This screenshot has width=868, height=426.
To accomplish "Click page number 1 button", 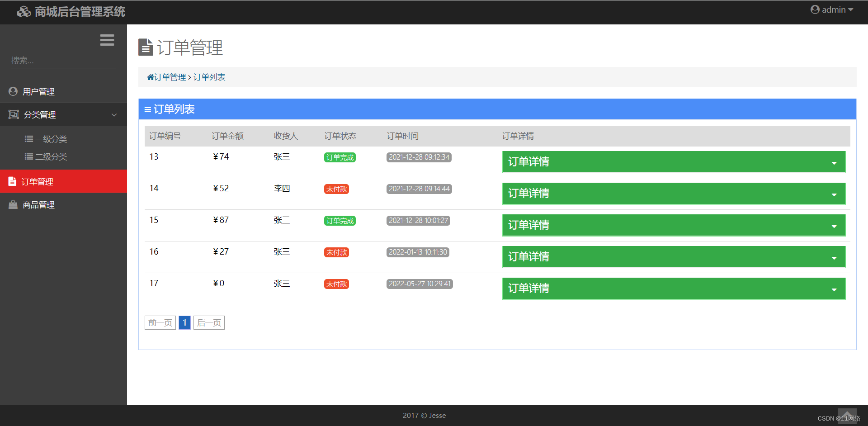I will [184, 322].
